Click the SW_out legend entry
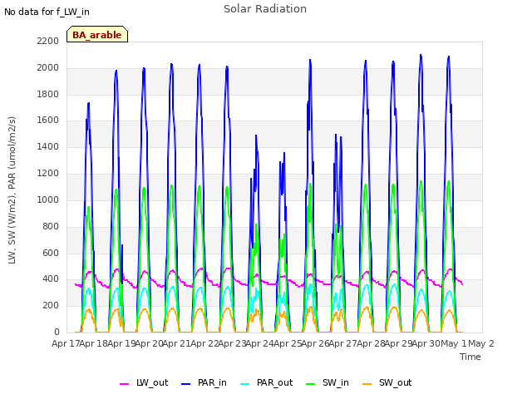 [387, 383]
